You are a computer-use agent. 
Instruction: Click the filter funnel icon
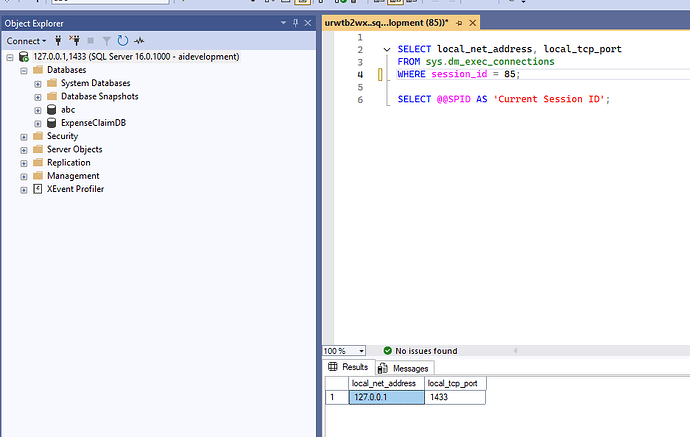click(106, 41)
